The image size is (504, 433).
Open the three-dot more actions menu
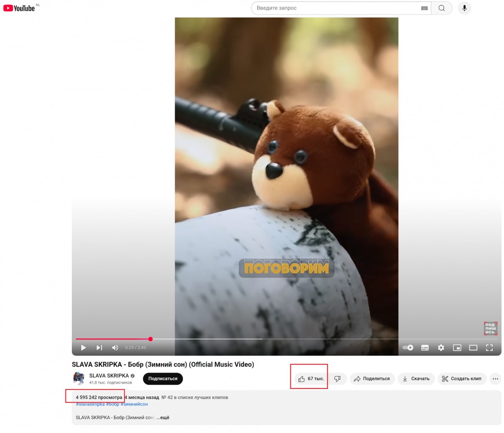(x=495, y=379)
